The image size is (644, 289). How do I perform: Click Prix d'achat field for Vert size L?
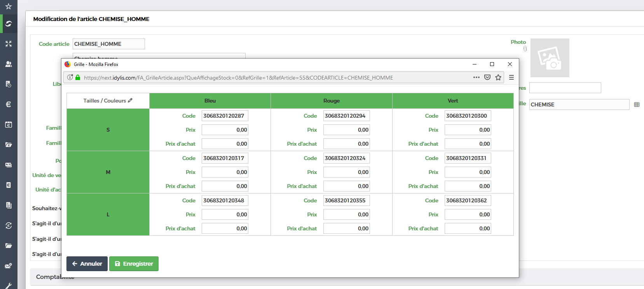click(468, 228)
